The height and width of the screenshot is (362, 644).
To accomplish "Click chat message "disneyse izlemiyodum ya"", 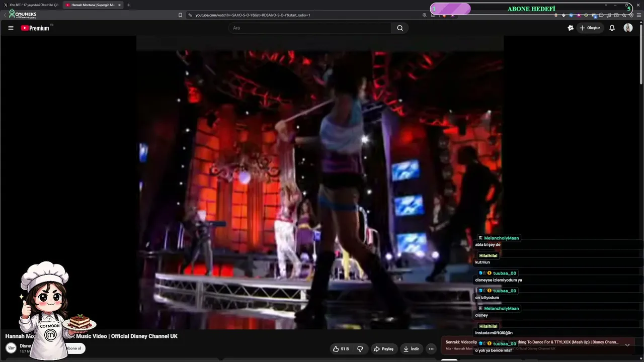I will [499, 280].
